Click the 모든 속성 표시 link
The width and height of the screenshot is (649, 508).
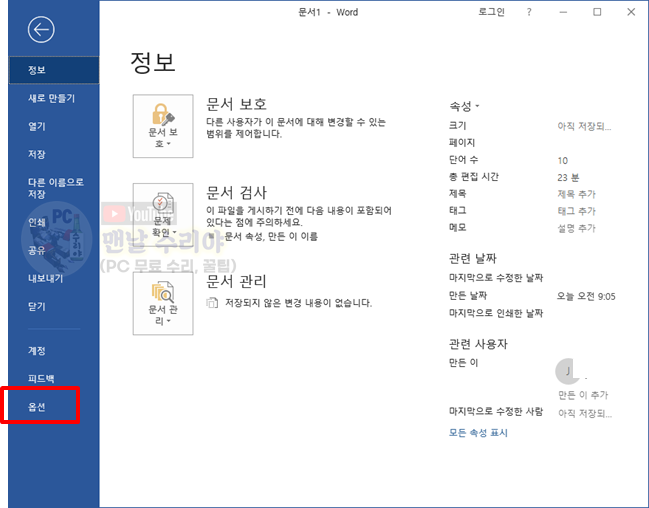(478, 433)
